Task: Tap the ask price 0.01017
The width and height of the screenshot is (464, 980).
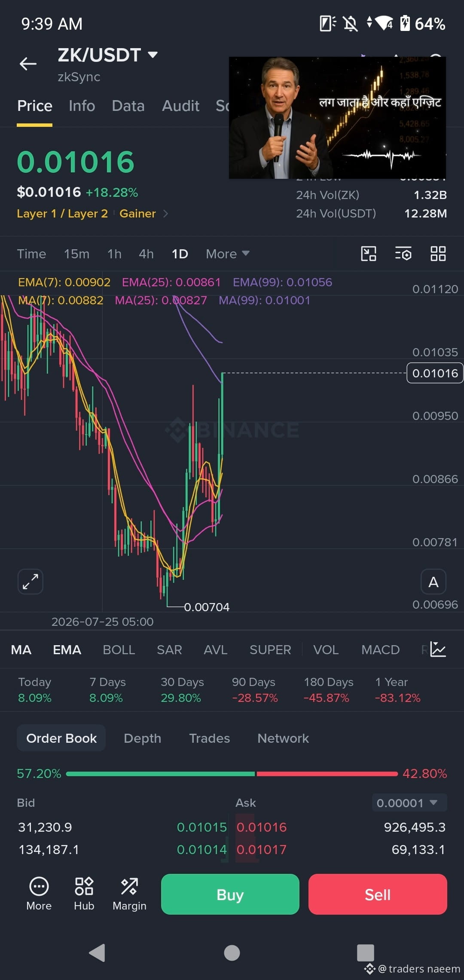Action: tap(262, 849)
